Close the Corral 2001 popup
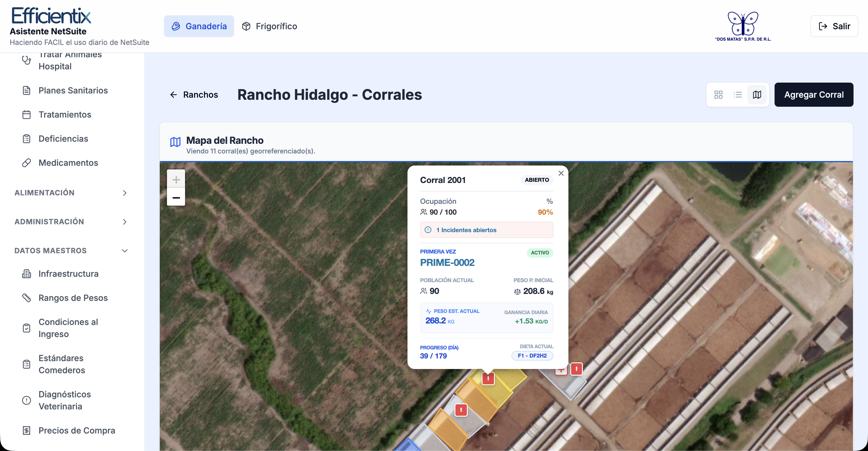Image resolution: width=868 pixels, height=451 pixels. [561, 173]
